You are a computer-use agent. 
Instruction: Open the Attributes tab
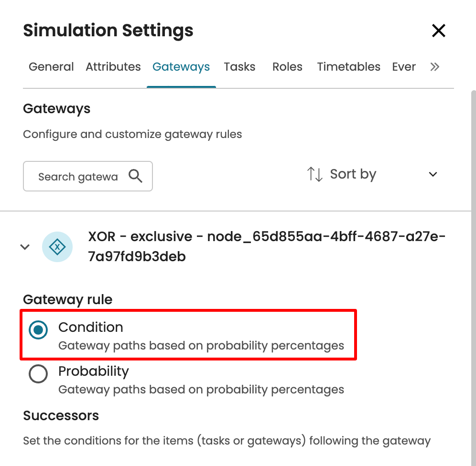[113, 67]
